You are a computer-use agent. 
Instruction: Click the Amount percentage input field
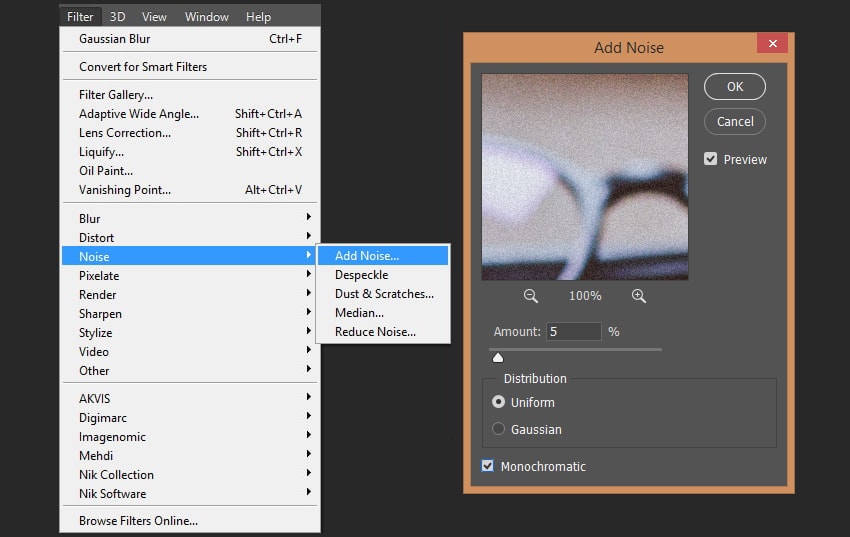574,331
